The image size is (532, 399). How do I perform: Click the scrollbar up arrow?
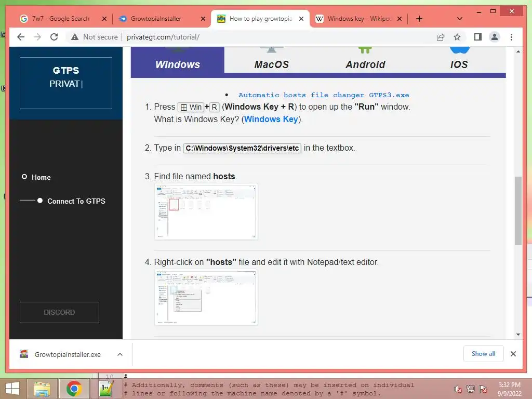click(x=518, y=51)
